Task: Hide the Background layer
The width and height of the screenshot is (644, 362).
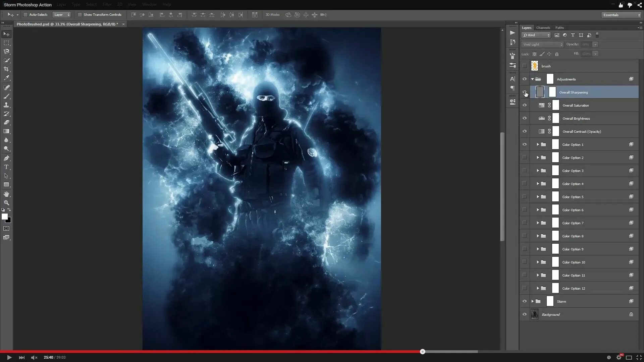Action: click(x=525, y=314)
